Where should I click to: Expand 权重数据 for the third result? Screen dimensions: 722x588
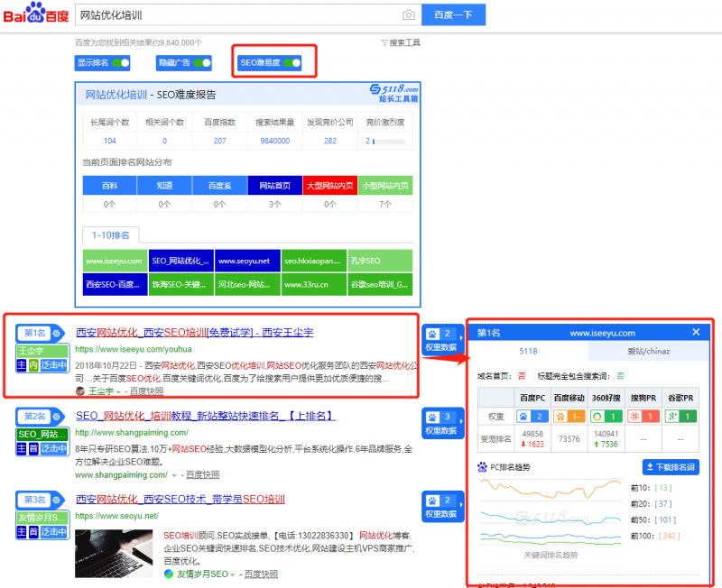[x=442, y=507]
